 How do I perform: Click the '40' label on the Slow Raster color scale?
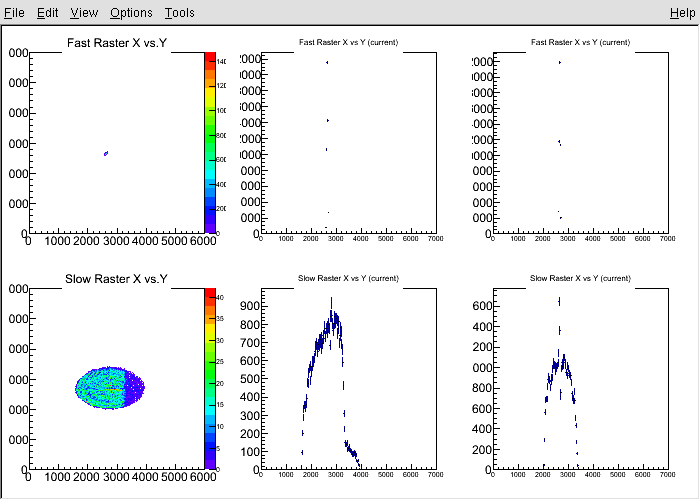[x=220, y=297]
